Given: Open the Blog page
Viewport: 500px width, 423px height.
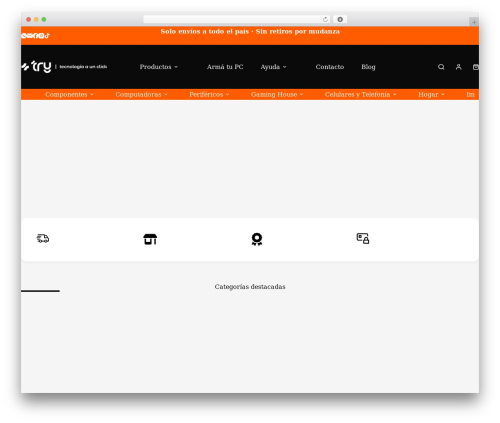Looking at the screenshot, I should tap(368, 67).
